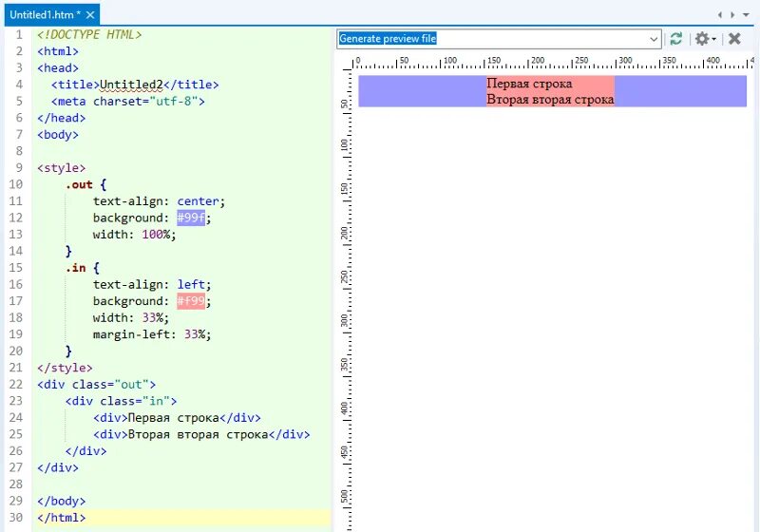The image size is (760, 532).
Task: Close the Untitled1.htm tab
Action: click(90, 15)
